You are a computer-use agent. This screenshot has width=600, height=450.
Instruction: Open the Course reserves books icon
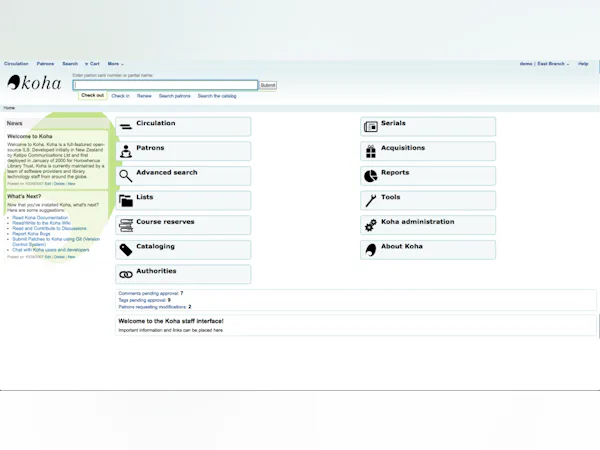[x=126, y=225]
